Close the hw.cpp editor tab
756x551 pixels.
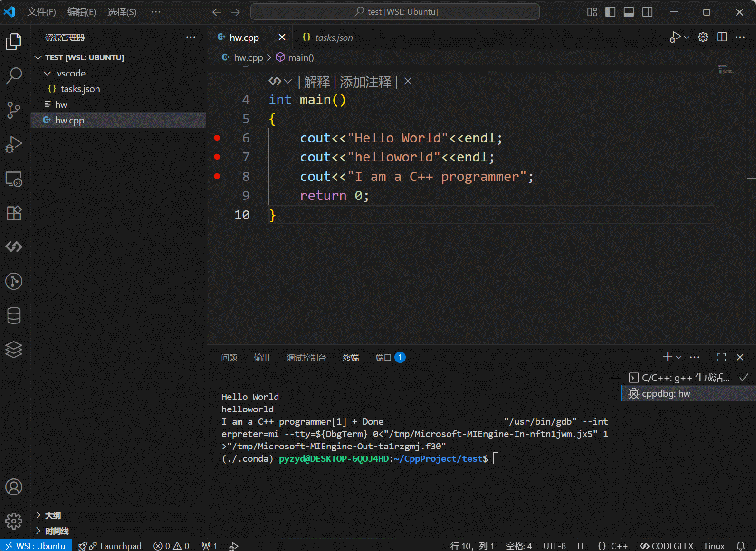[282, 37]
